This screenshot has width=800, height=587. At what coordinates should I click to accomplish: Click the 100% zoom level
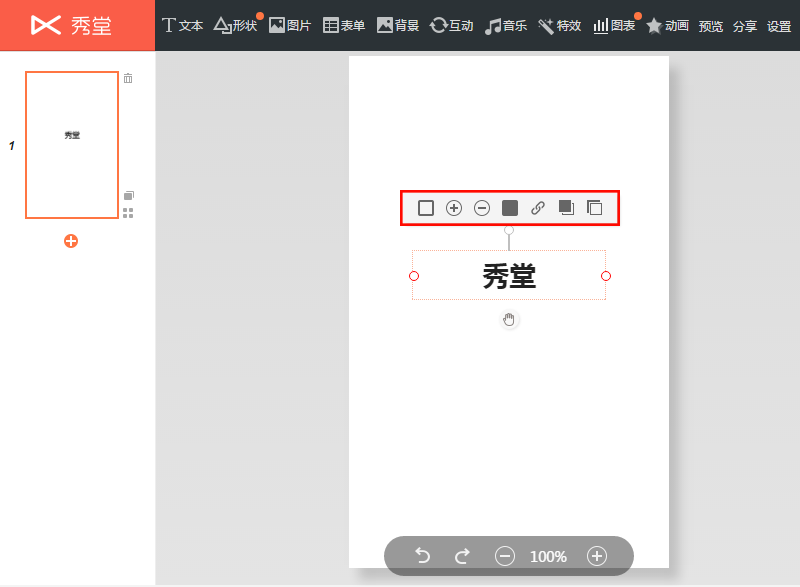coord(548,556)
